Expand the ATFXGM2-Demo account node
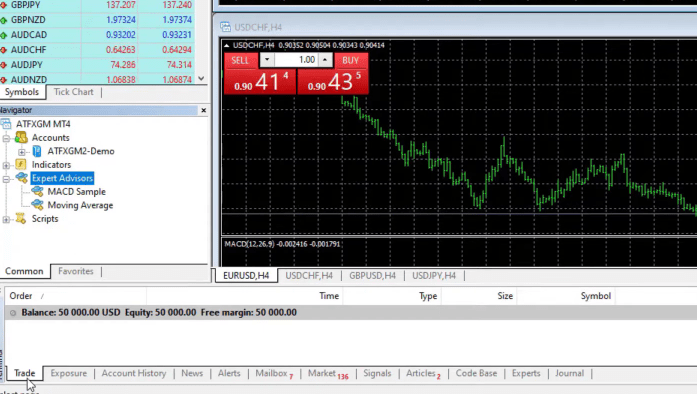 [22, 152]
